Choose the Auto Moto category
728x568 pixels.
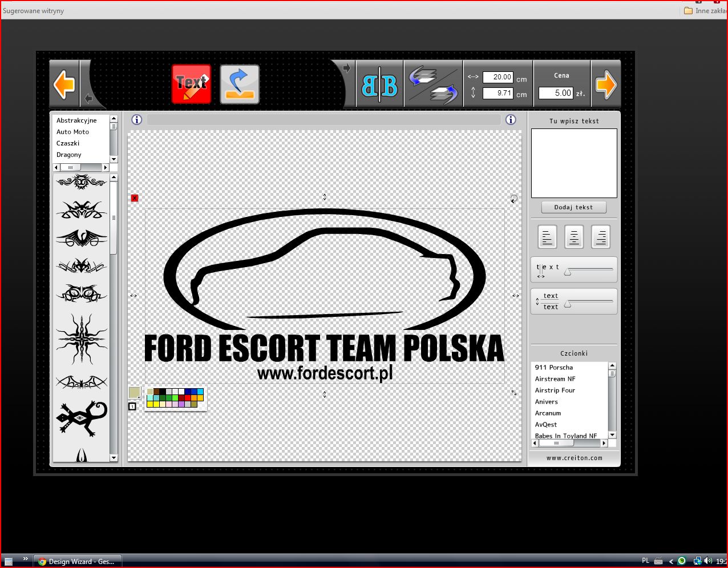(73, 132)
